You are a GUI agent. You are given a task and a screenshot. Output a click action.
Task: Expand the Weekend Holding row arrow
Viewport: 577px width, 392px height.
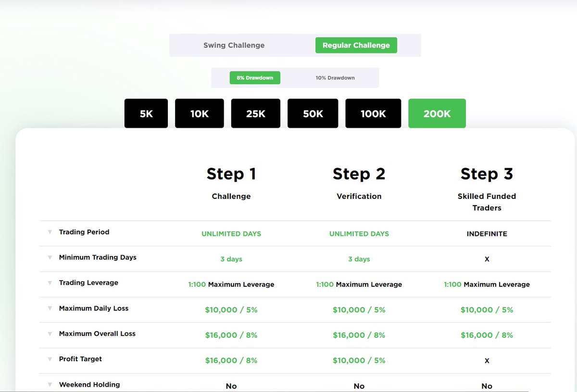point(50,385)
